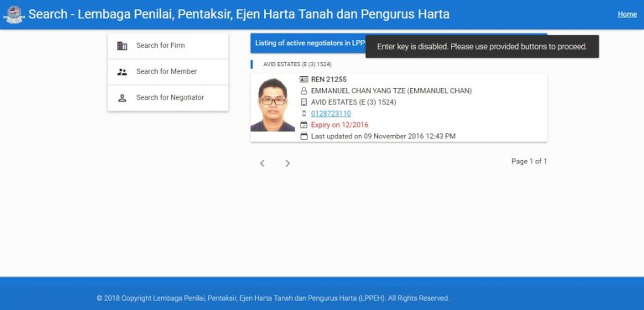Screen dimensions: 644x310
Task: Go to previous page with left chevron
Action: point(262,163)
